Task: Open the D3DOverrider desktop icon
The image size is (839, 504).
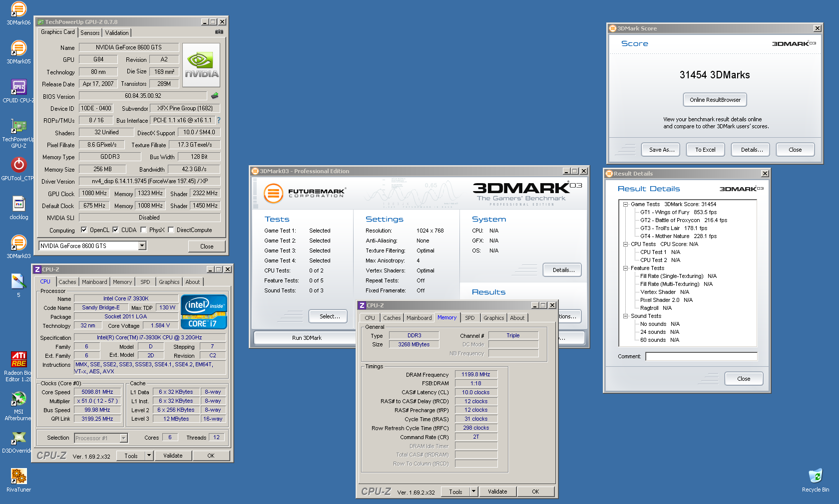Action: click(18, 442)
